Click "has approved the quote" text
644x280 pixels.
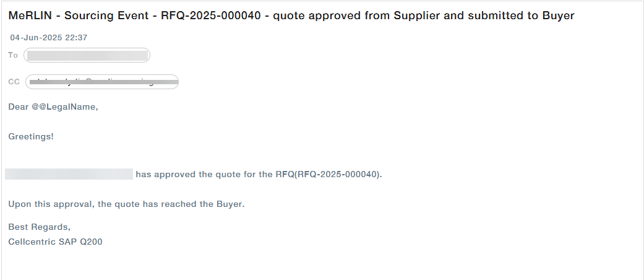184,174
